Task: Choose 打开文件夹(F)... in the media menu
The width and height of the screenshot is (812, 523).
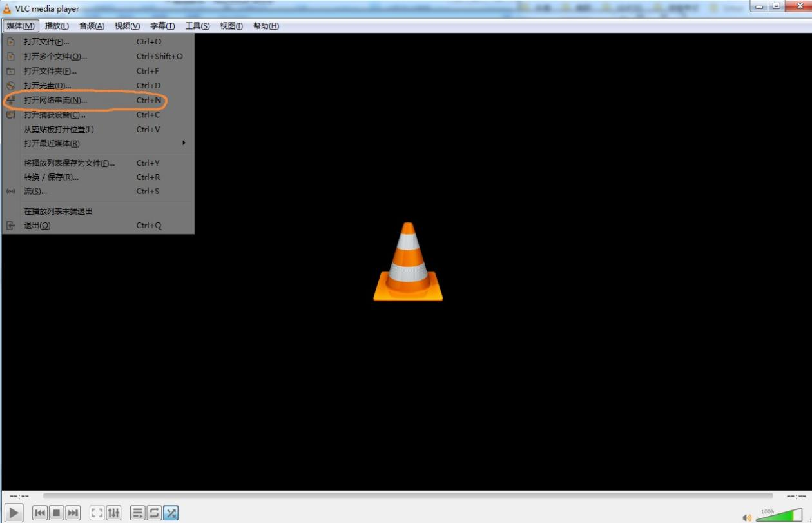Action: [98, 71]
